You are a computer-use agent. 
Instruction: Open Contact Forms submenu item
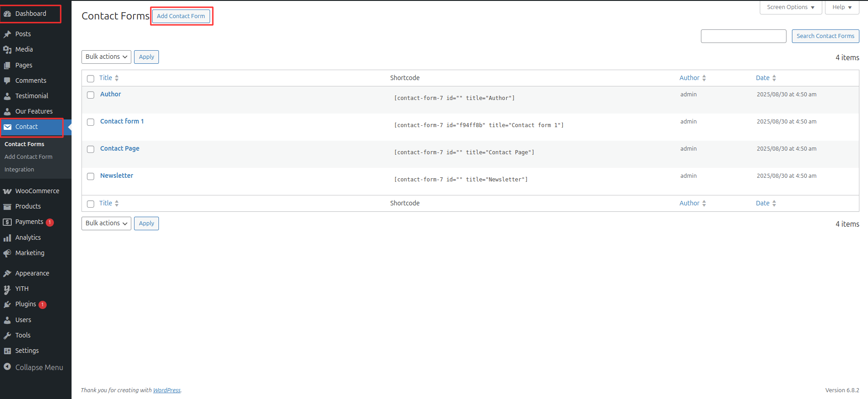[x=24, y=144]
